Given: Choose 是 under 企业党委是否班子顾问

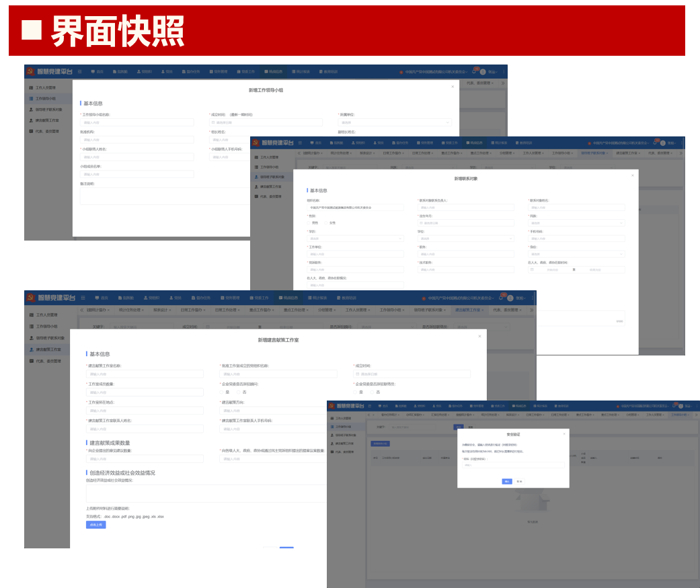Looking at the screenshot, I should coord(222,392).
